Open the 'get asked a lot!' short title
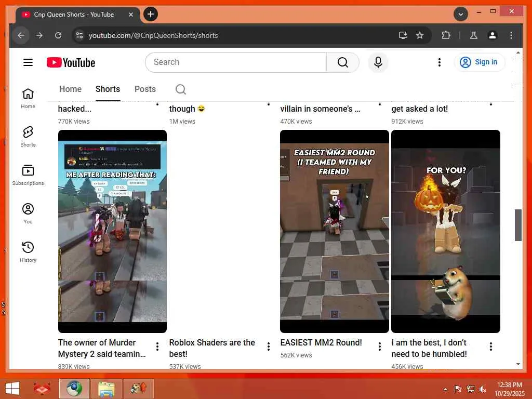 point(420,109)
